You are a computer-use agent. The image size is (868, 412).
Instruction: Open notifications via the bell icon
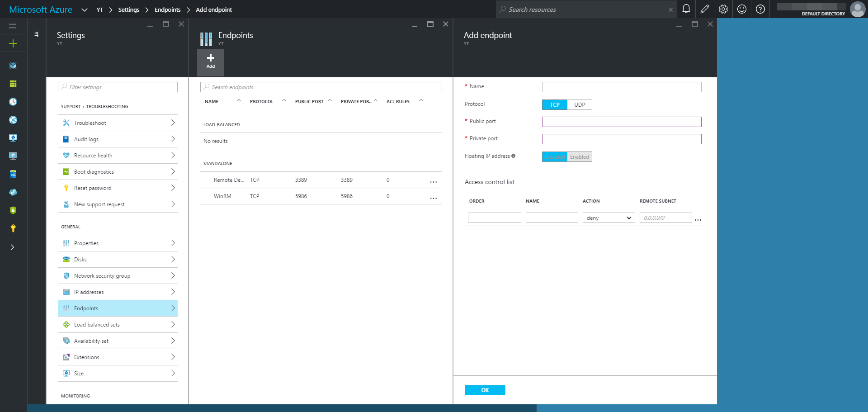(686, 9)
